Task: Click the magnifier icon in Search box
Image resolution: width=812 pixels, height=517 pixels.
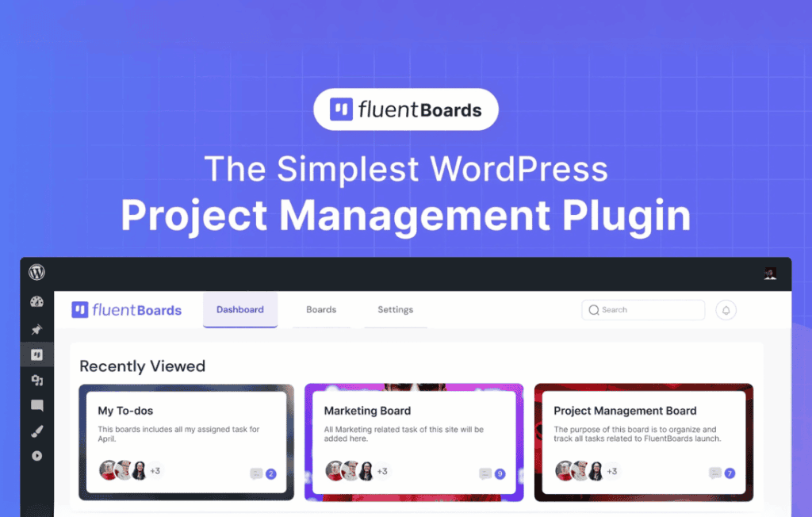Action: [x=594, y=310]
